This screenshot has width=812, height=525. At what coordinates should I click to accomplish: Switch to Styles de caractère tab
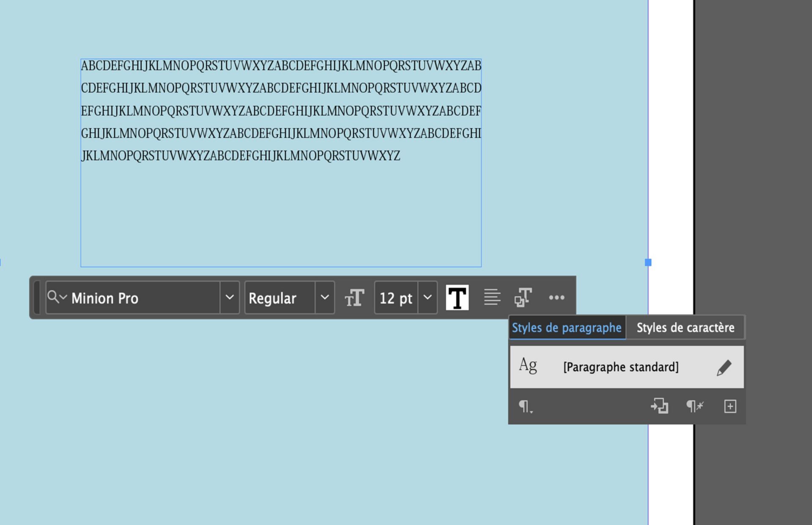coord(685,328)
